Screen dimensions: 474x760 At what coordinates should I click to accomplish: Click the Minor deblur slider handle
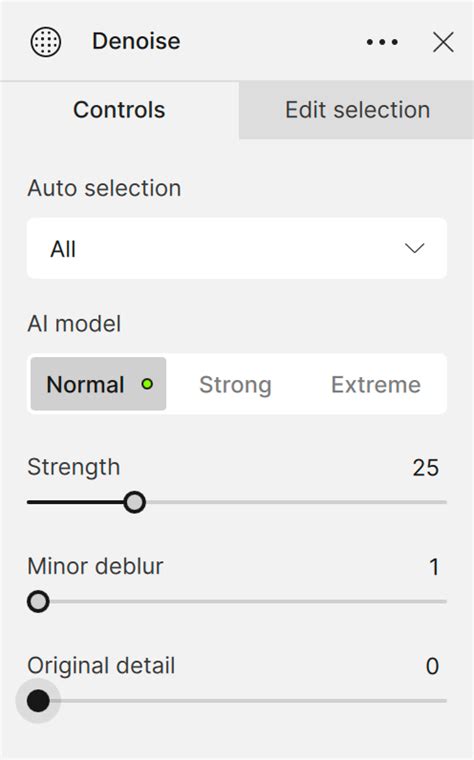pyautogui.click(x=38, y=602)
